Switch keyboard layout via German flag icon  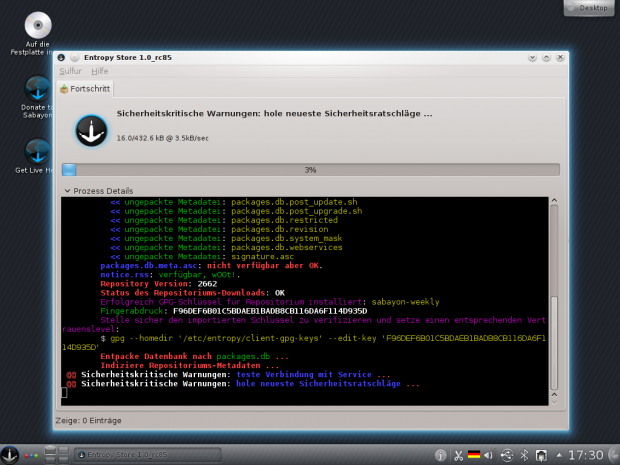474,454
